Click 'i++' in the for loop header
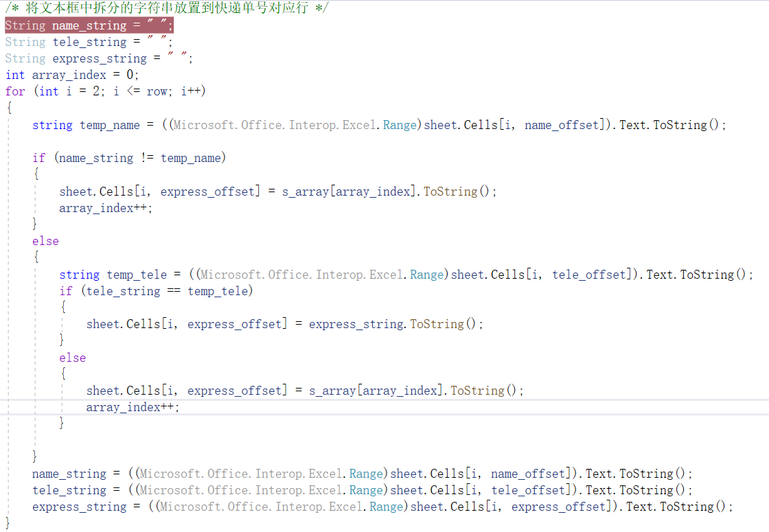Viewport: 769px width, 532px height. (192, 91)
